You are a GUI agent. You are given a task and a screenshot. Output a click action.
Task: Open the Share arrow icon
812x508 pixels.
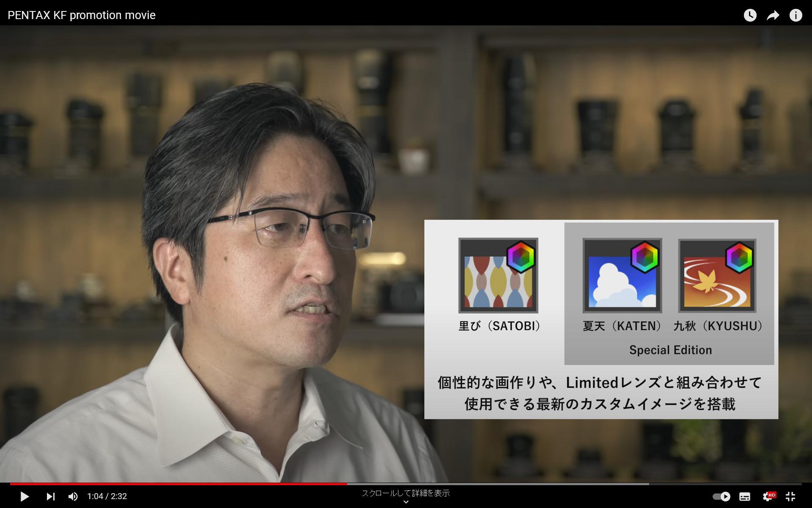tap(773, 16)
